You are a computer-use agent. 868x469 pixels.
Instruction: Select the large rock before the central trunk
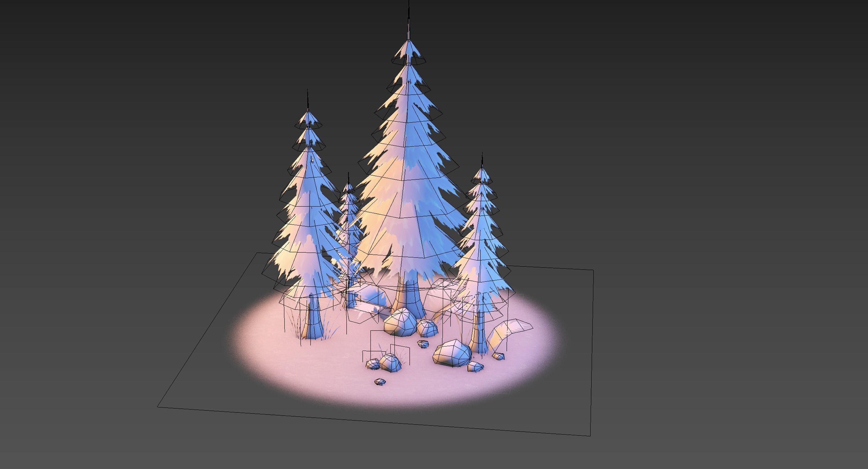tap(400, 322)
